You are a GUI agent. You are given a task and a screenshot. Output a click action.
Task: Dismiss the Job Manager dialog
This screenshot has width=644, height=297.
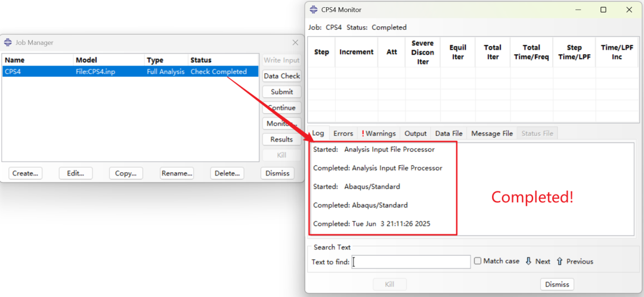point(278,174)
